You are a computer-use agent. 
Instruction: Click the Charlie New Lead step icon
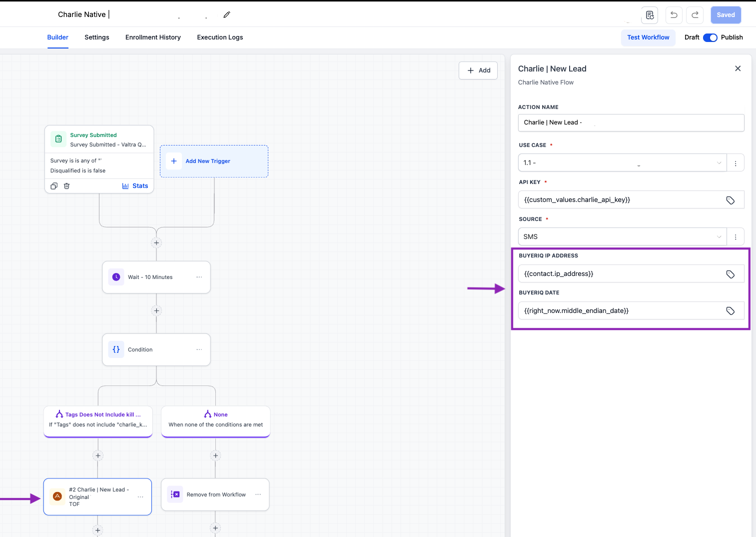(x=57, y=496)
